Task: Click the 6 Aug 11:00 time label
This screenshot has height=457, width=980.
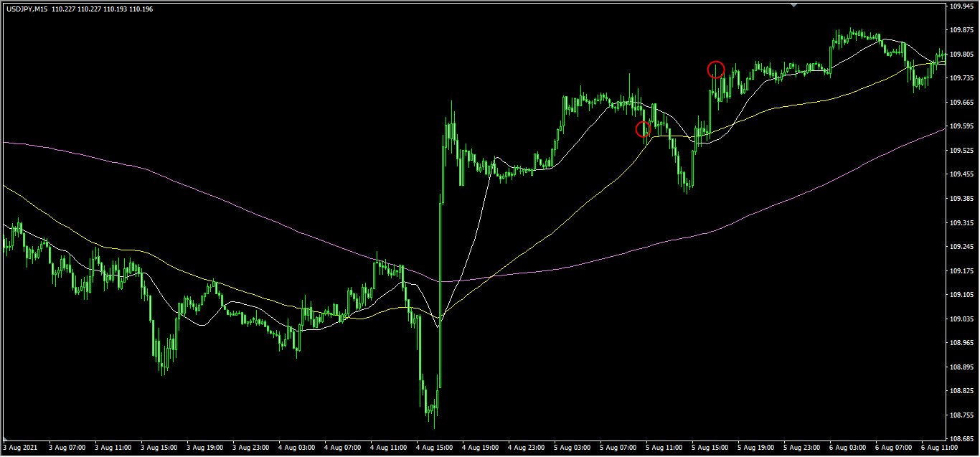Action: (x=941, y=447)
